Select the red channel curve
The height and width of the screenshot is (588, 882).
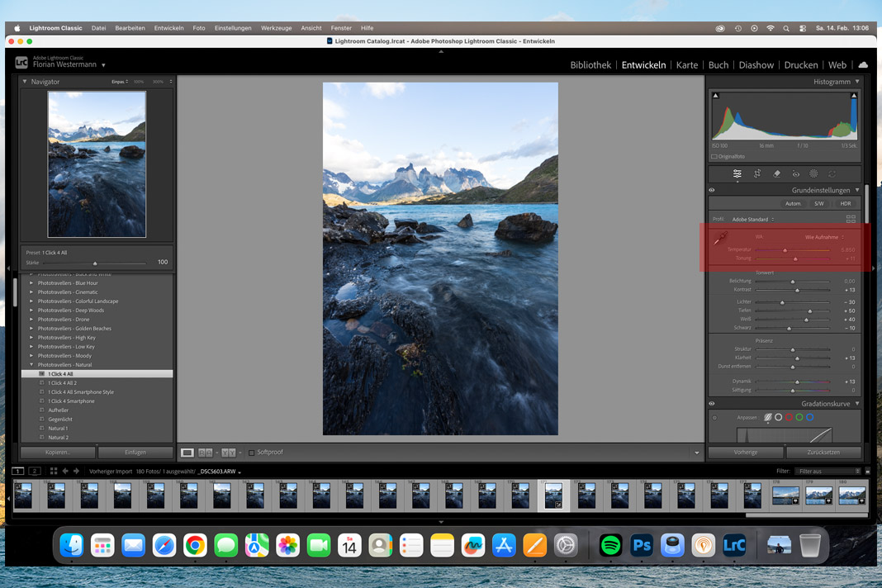tap(789, 418)
